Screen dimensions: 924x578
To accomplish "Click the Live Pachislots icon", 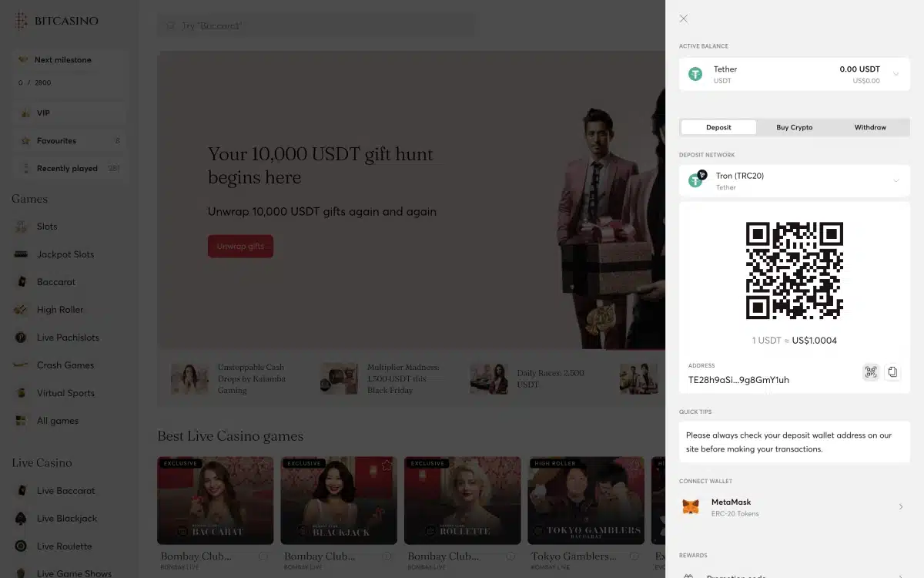I will pos(22,338).
